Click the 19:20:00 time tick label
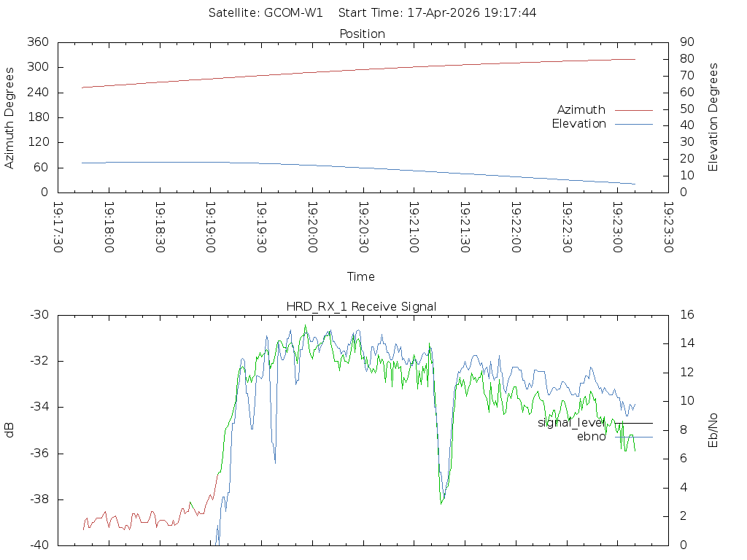Screen dimensions: 747x560 click(x=311, y=228)
